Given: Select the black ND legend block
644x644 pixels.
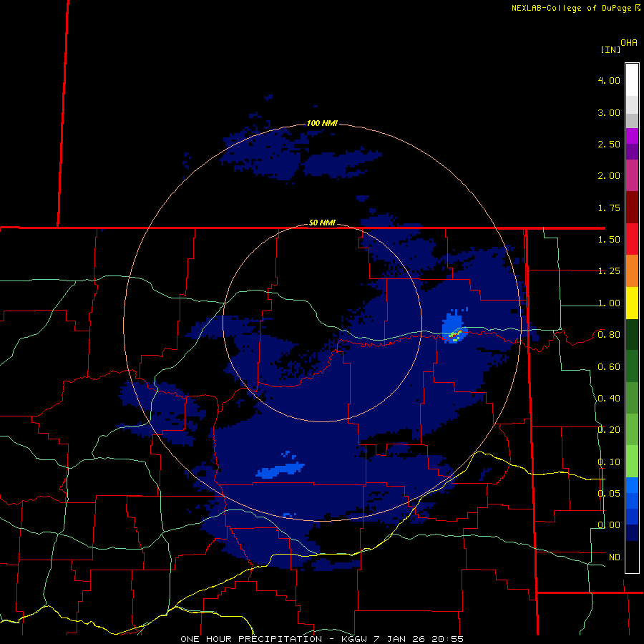Looking at the screenshot, I should (632, 557).
